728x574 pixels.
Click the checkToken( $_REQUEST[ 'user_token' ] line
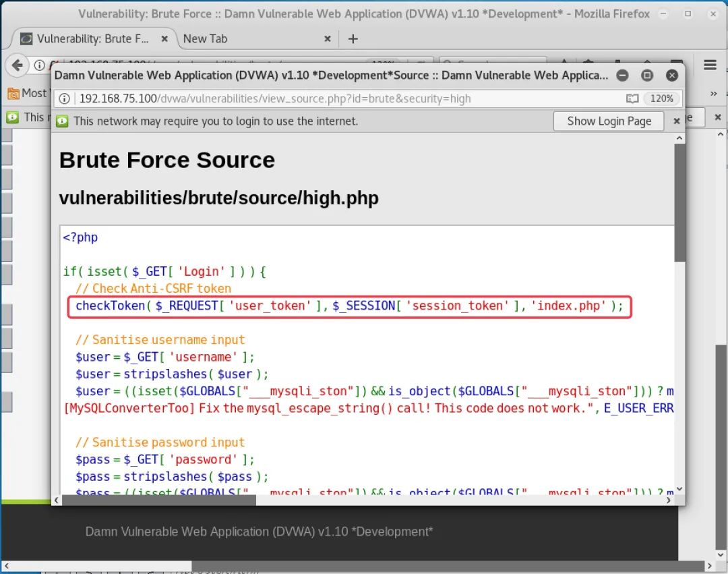349,306
